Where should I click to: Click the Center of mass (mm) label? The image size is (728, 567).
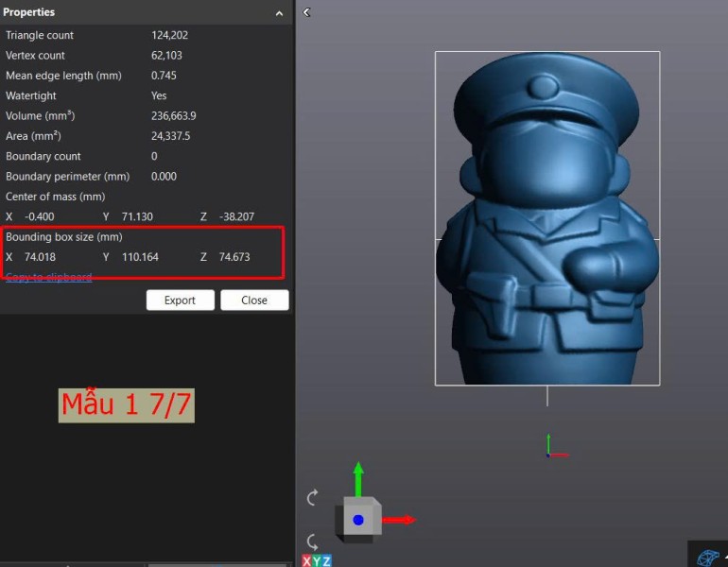[55, 197]
